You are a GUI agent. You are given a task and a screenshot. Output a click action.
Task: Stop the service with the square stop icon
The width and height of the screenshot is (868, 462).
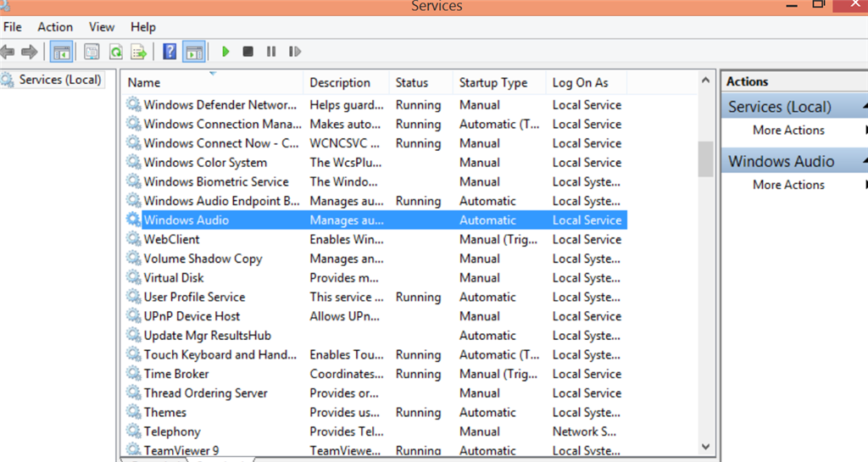tap(248, 52)
